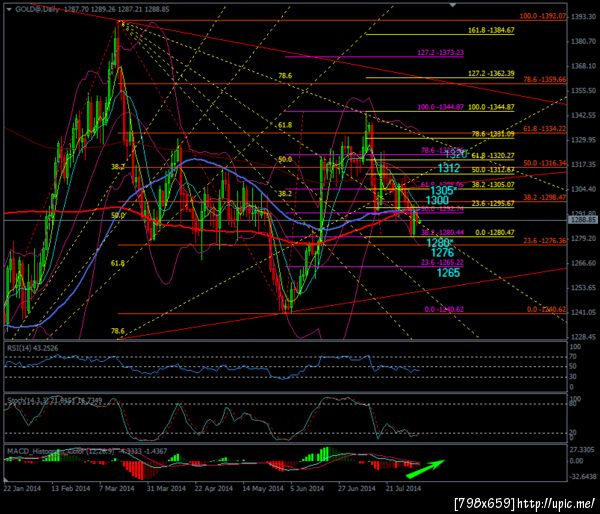The height and width of the screenshot is (514, 600).
Task: Select the orange '38.2 -1298.47' level label
Action: [545, 197]
